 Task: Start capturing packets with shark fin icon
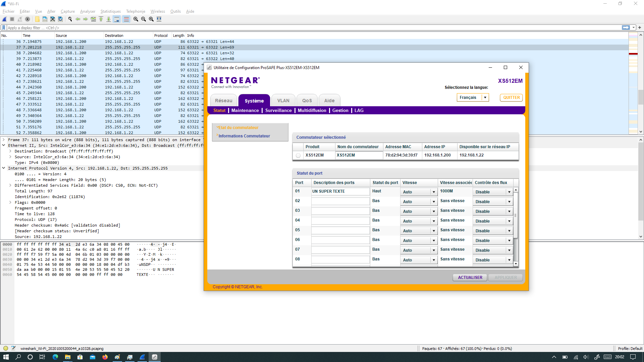pos(4,19)
